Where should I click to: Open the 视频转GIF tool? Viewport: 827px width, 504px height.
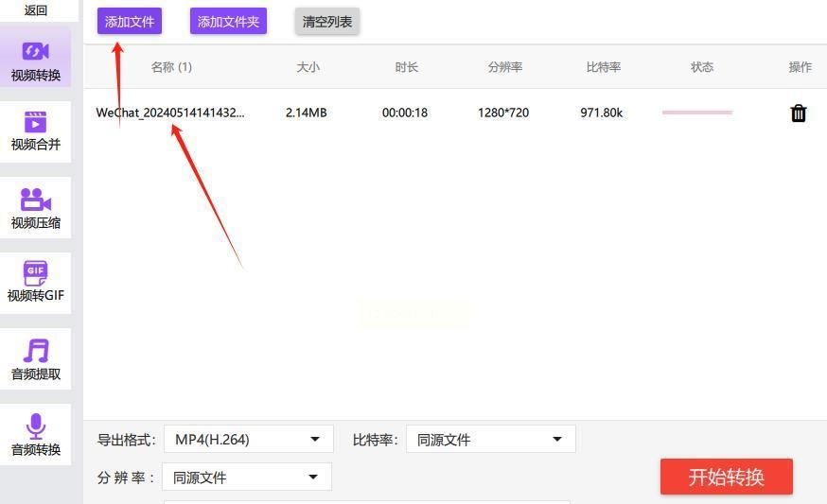35,283
